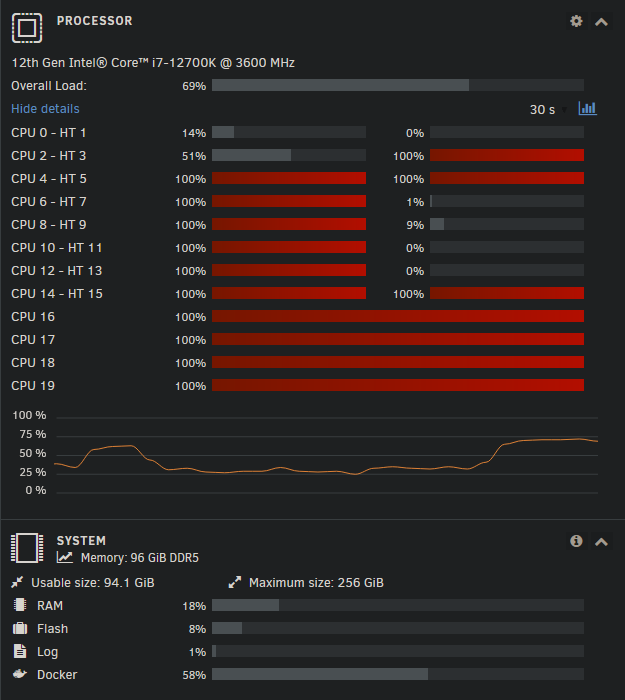This screenshot has width=625, height=700.
Task: Click the Memory: 96 GiB DDR5 label
Action: [140, 558]
